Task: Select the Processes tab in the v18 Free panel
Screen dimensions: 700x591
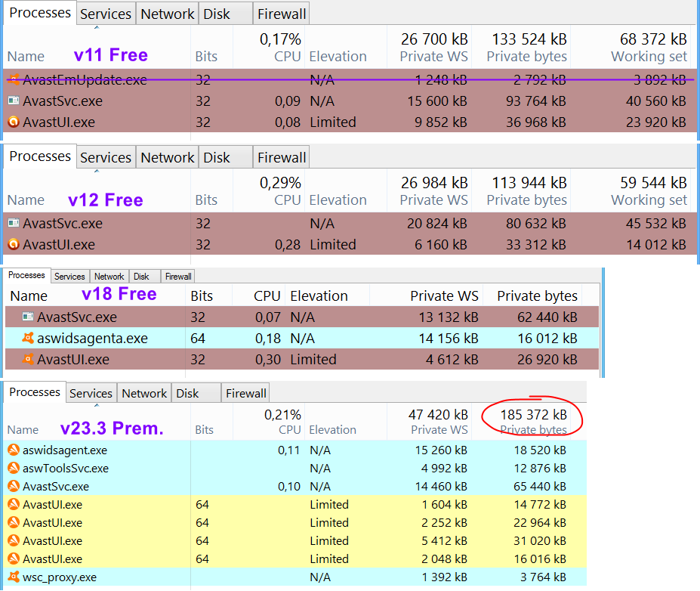Action: click(x=26, y=275)
